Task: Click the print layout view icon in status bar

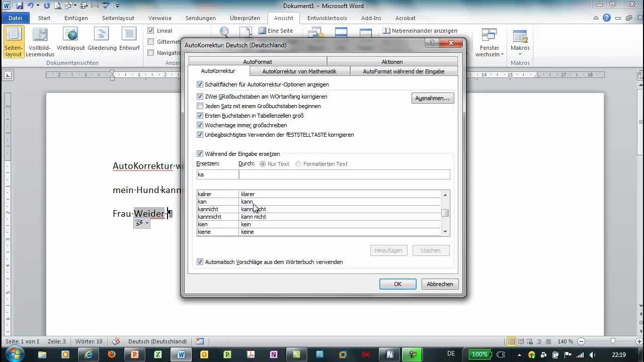Action: tap(512, 341)
